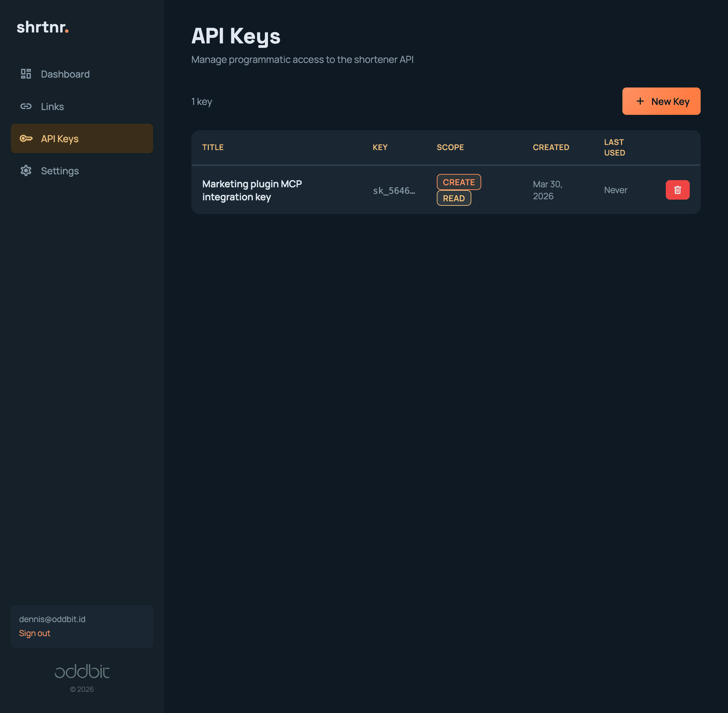Viewport: 728px width, 713px height.
Task: Click the shrtnr logo
Action: (43, 27)
